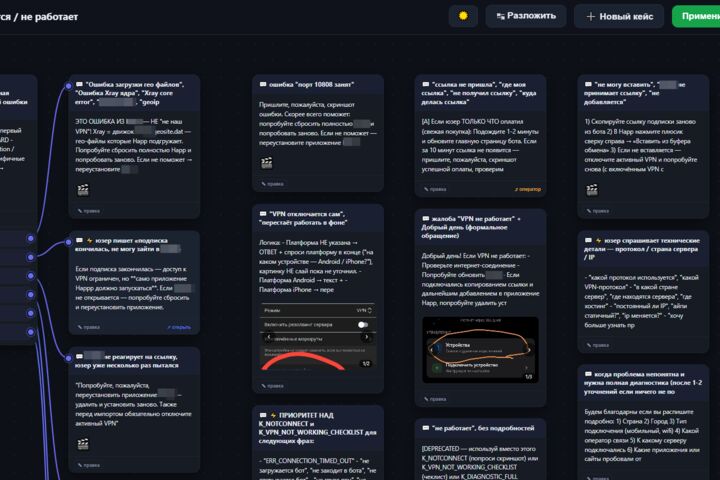Open circled Устройства thumbnail in жалоба card

tap(480, 349)
